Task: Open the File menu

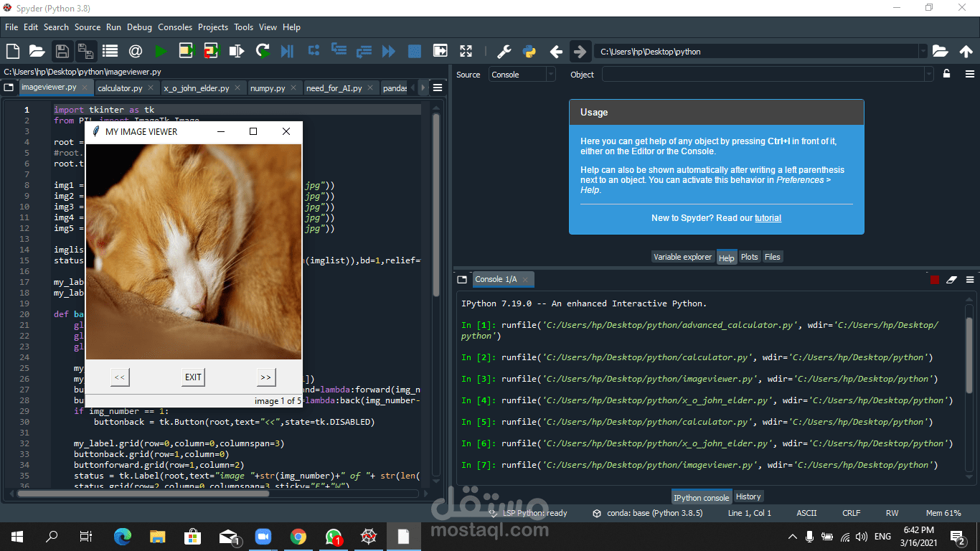Action: point(11,27)
